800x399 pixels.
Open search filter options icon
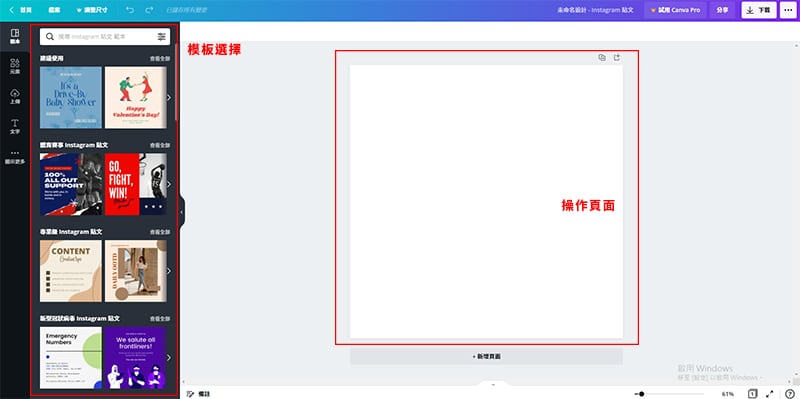pyautogui.click(x=161, y=37)
